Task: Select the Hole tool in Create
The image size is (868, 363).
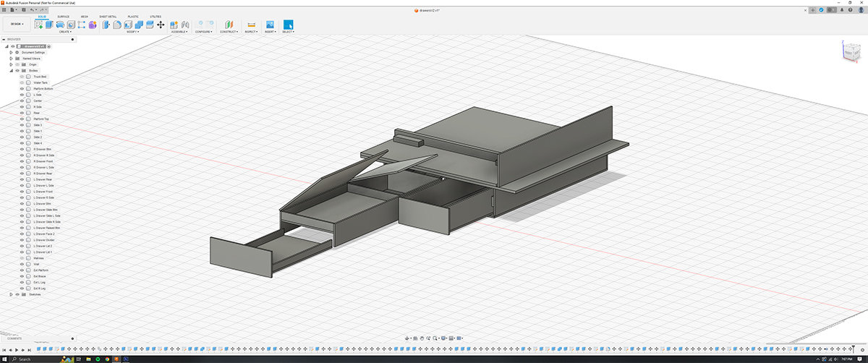Action: (71, 25)
